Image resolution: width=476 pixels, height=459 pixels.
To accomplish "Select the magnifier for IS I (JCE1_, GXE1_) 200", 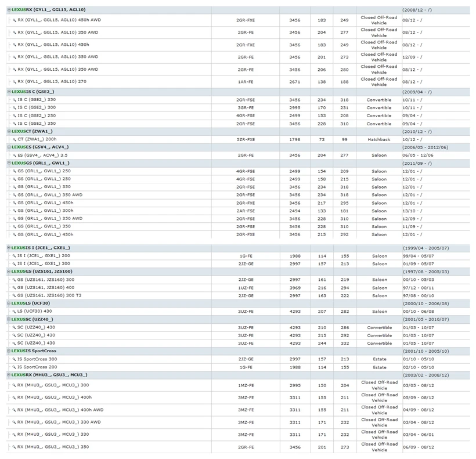I will (14, 256).
